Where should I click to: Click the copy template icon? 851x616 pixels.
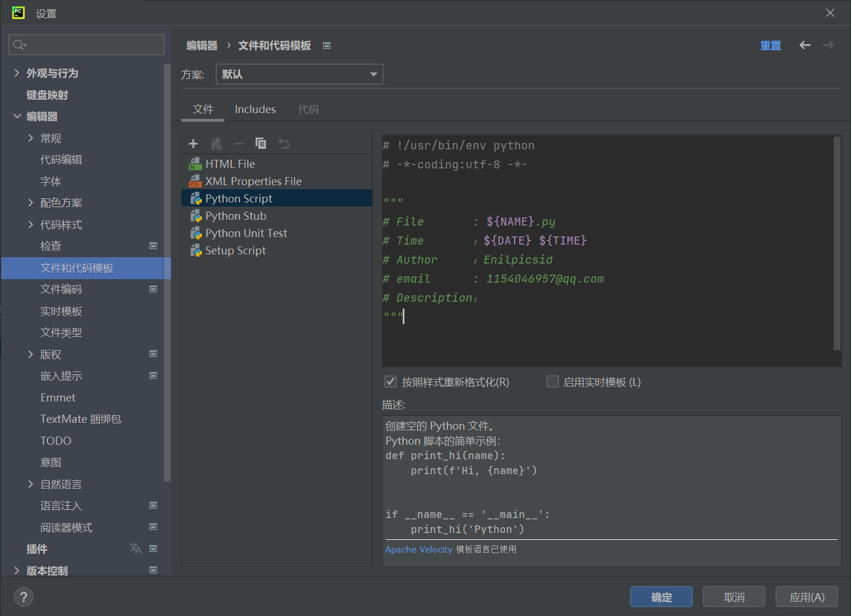click(x=261, y=144)
